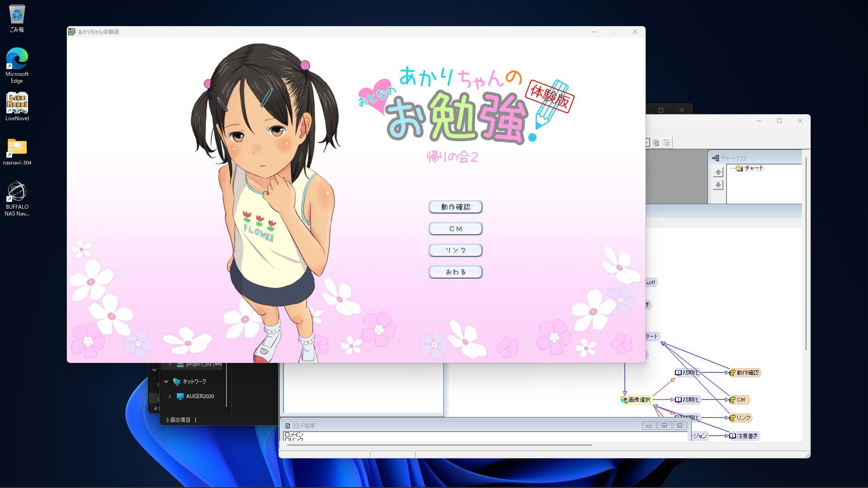The height and width of the screenshot is (488, 868).
Task: Select the CM jump node in flowchart
Action: tap(739, 400)
